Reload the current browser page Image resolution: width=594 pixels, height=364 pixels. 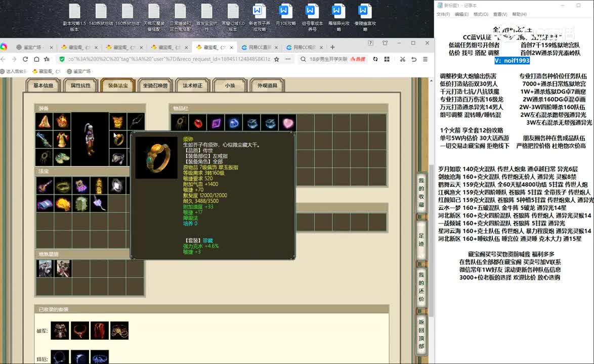coord(25,59)
